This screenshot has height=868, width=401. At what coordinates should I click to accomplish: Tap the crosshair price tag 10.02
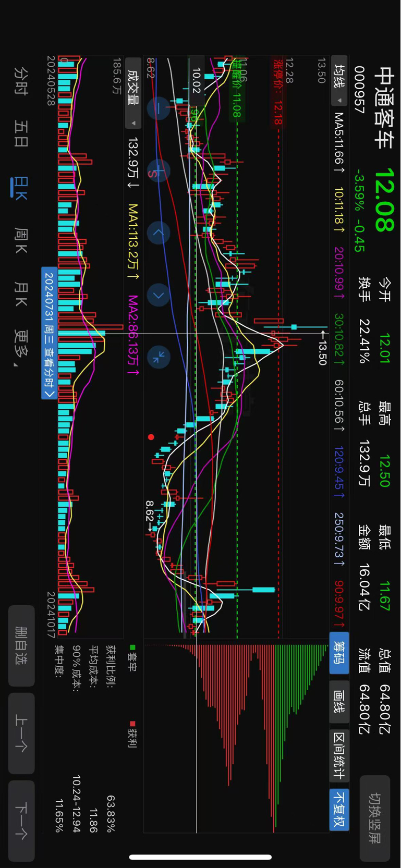[196, 81]
